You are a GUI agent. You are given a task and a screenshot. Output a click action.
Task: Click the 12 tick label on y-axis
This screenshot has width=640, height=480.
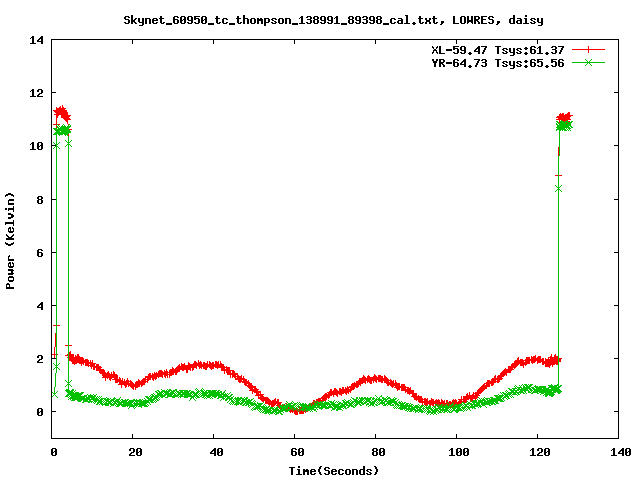click(34, 93)
